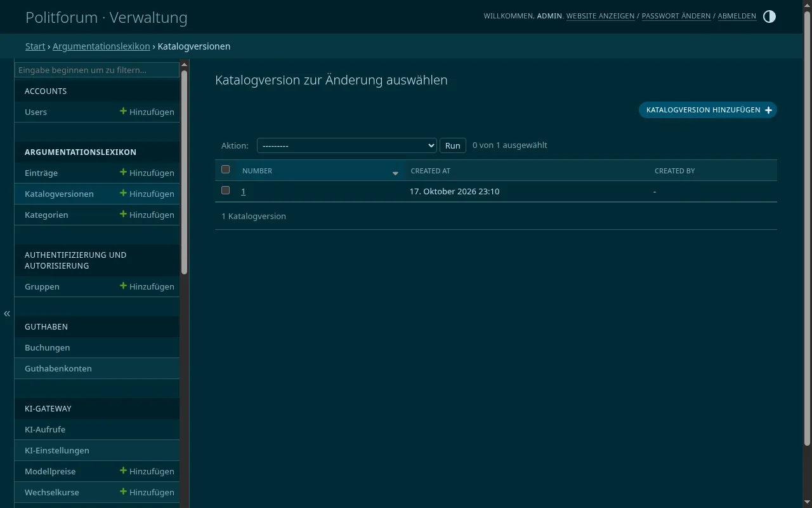
Task: Open Users in the sidebar
Action: pyautogui.click(x=36, y=112)
